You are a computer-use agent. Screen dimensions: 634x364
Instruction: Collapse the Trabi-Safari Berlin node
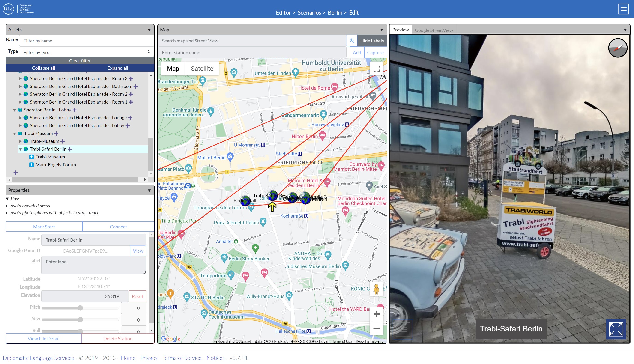(x=20, y=149)
